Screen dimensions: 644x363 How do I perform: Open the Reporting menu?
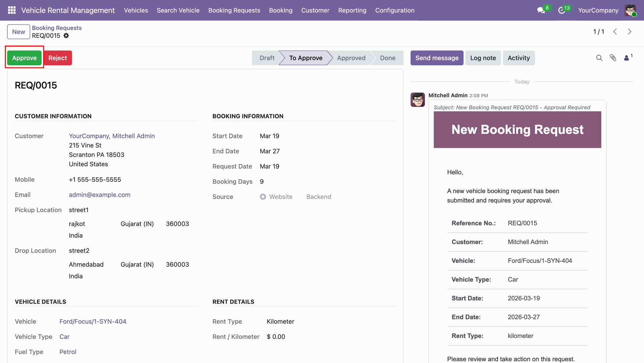(352, 10)
